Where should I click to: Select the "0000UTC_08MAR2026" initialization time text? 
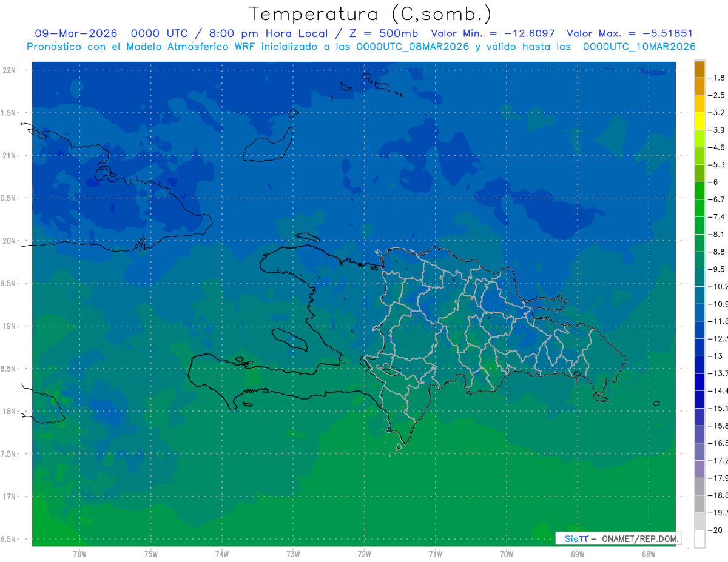click(413, 47)
